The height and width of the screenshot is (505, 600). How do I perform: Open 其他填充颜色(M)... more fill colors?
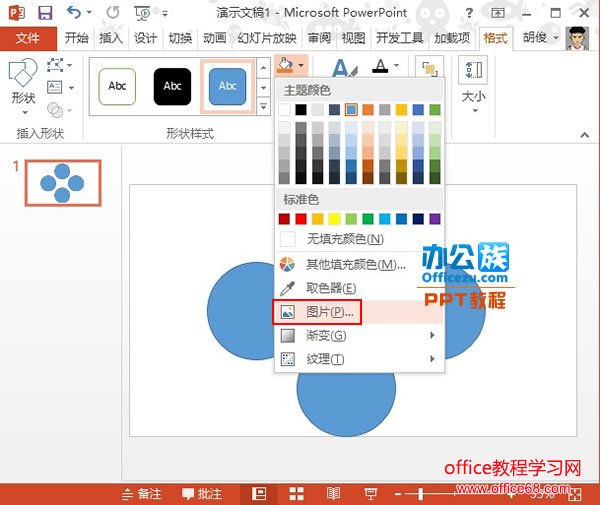360,264
